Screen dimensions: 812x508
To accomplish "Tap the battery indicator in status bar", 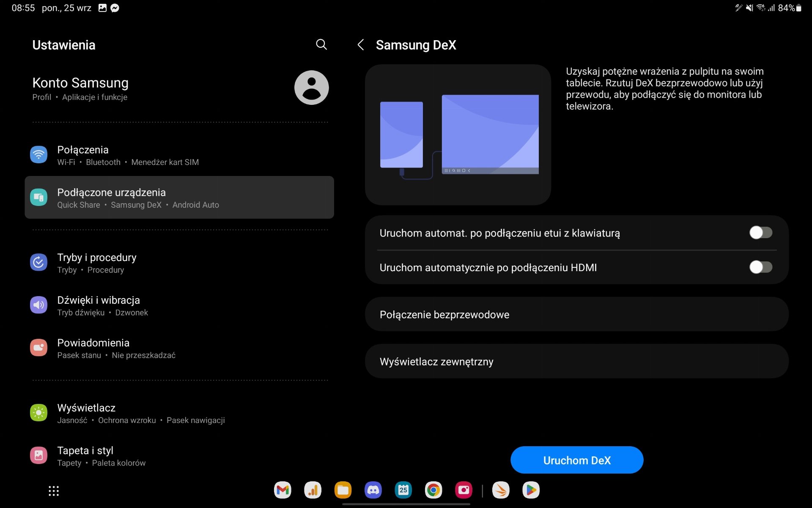I will (x=790, y=8).
